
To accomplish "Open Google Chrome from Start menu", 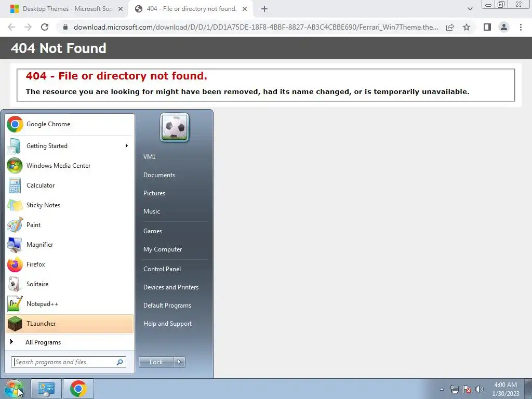I will [x=70, y=124].
